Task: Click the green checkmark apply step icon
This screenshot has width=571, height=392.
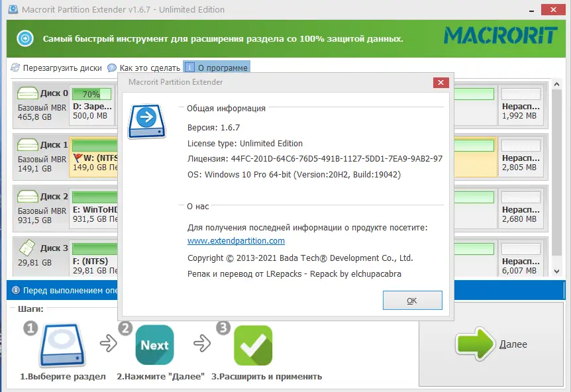Action: coord(252,344)
